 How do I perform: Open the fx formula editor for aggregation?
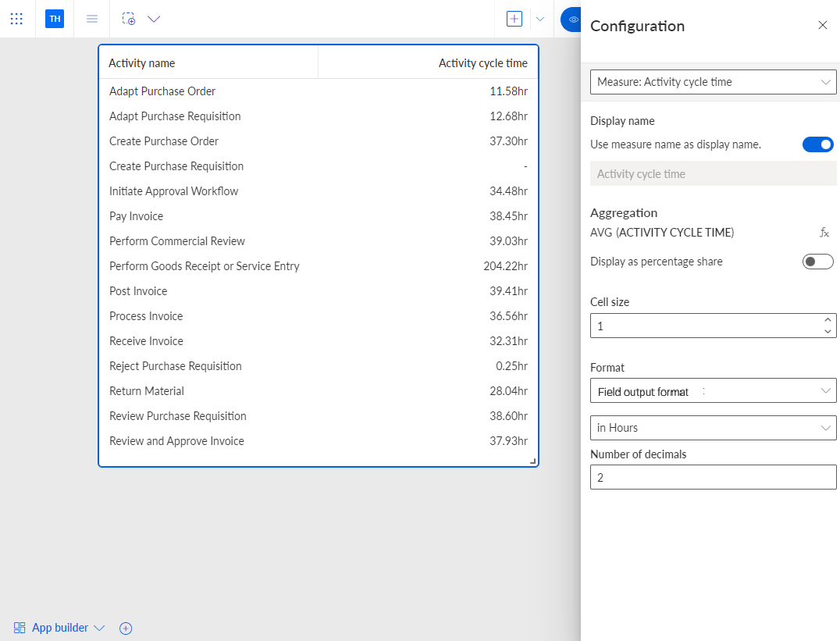point(824,233)
